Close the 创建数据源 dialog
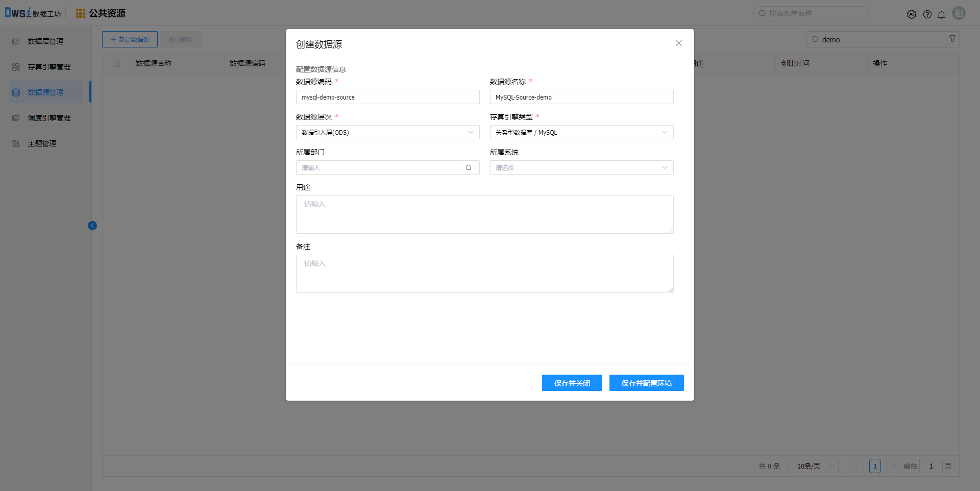This screenshot has width=980, height=491. click(678, 43)
